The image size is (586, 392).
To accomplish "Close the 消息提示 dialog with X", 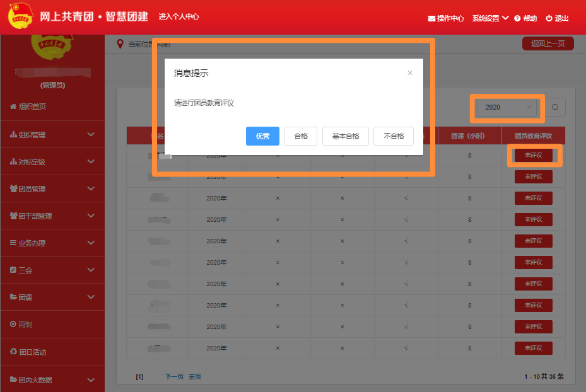I will pos(410,73).
